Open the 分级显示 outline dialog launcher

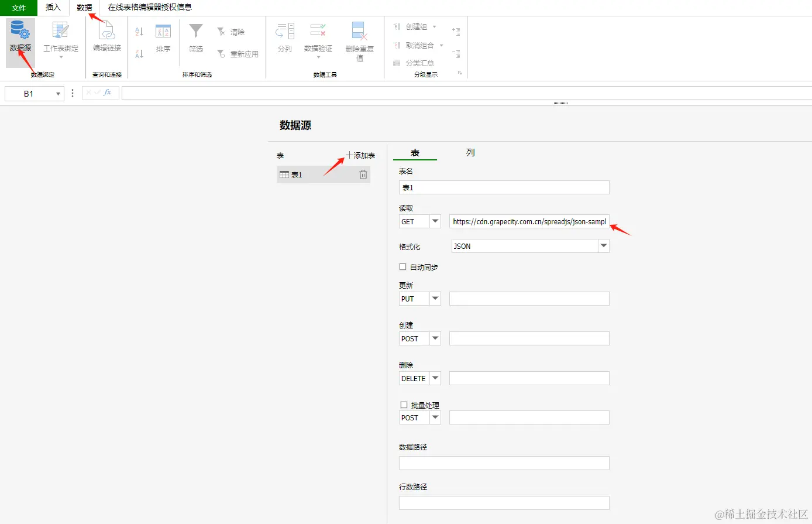460,73
